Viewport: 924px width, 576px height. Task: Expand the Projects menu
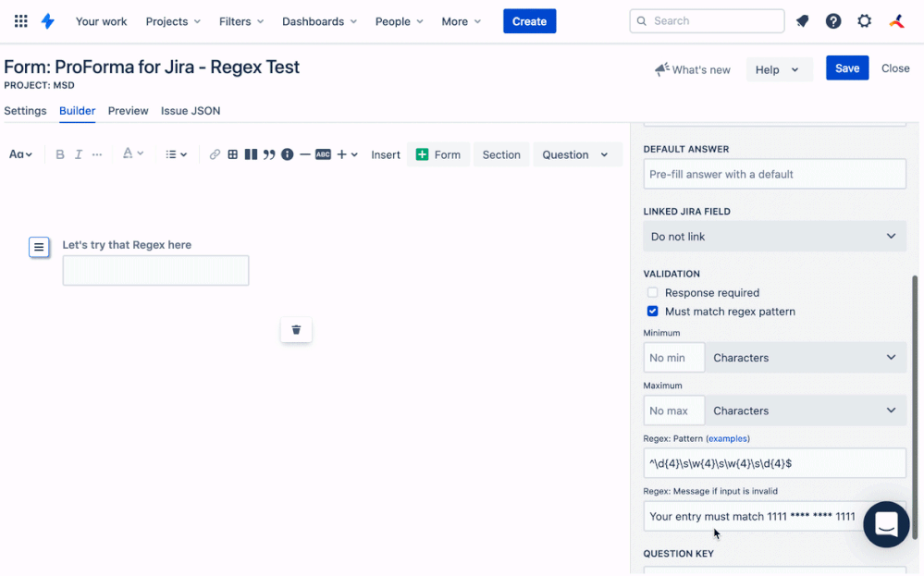click(x=173, y=21)
